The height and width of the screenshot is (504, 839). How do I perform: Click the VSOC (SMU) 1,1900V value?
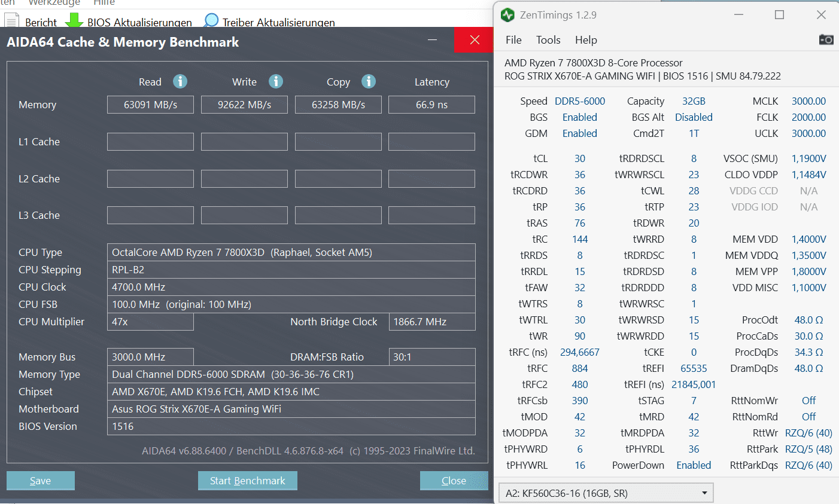(809, 158)
